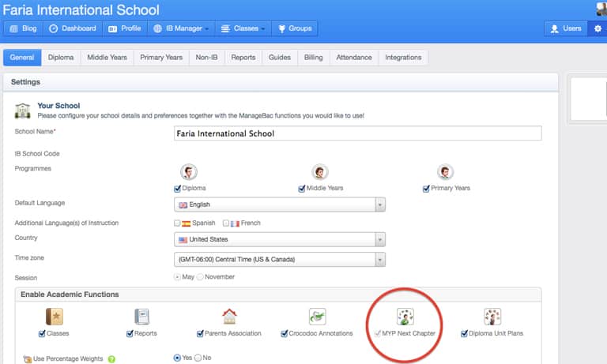Screen dimensions: 607x364
Task: Click the Use Percentage Weights label icon
Action: [27, 359]
